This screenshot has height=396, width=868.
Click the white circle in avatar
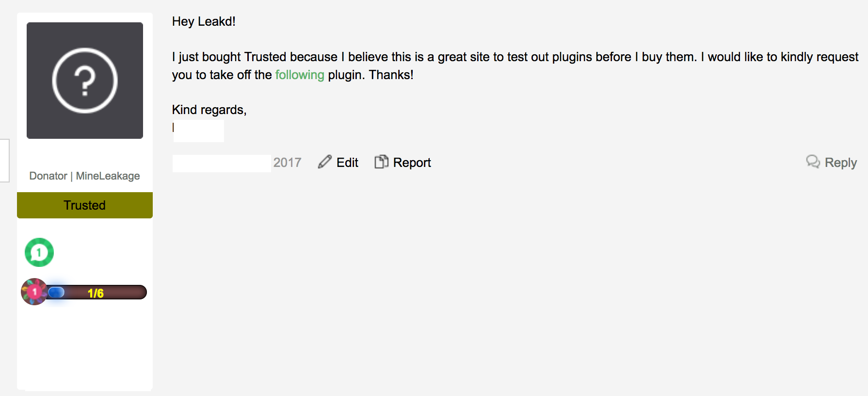tap(85, 81)
